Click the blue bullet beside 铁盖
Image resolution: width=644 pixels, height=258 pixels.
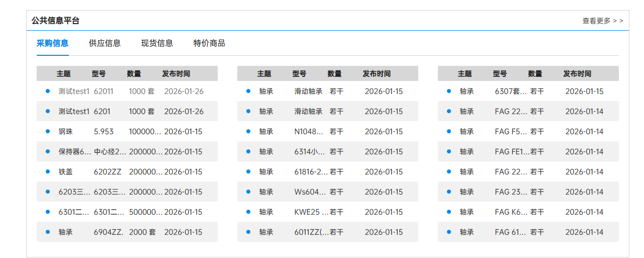point(48,171)
